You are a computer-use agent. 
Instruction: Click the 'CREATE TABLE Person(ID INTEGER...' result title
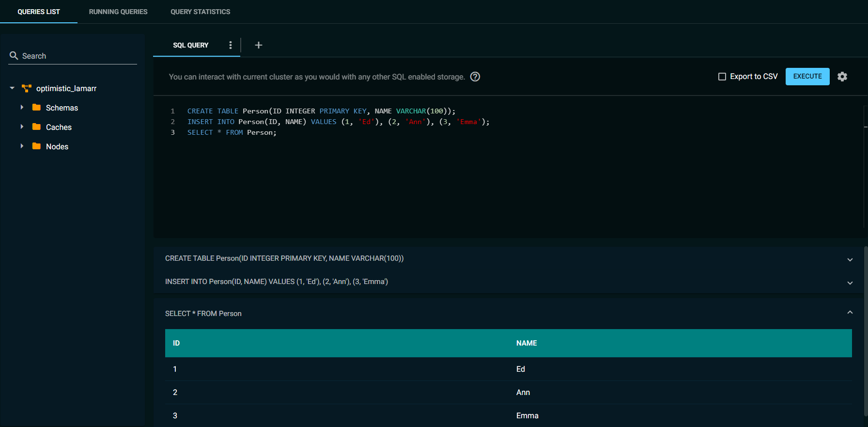point(284,258)
